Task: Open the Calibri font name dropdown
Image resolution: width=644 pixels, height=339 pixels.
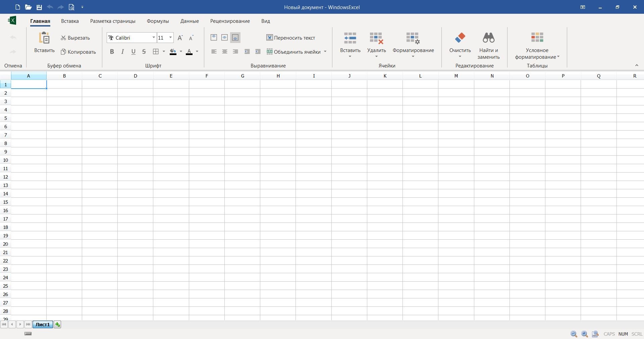Action: (154, 38)
